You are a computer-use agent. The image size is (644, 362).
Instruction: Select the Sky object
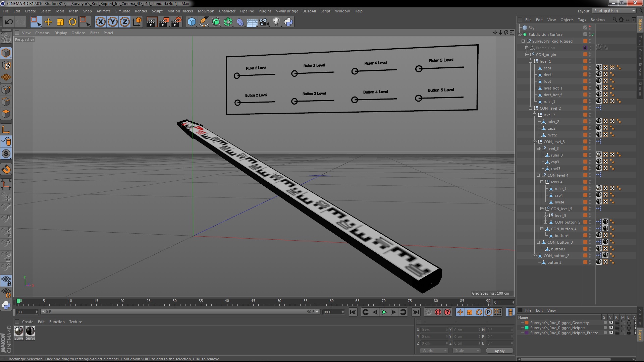pyautogui.click(x=531, y=28)
